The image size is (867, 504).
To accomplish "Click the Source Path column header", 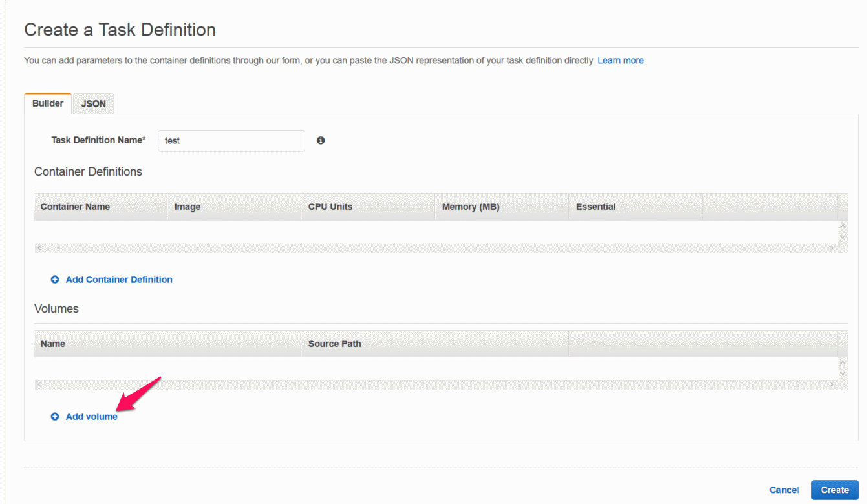I will (x=435, y=344).
